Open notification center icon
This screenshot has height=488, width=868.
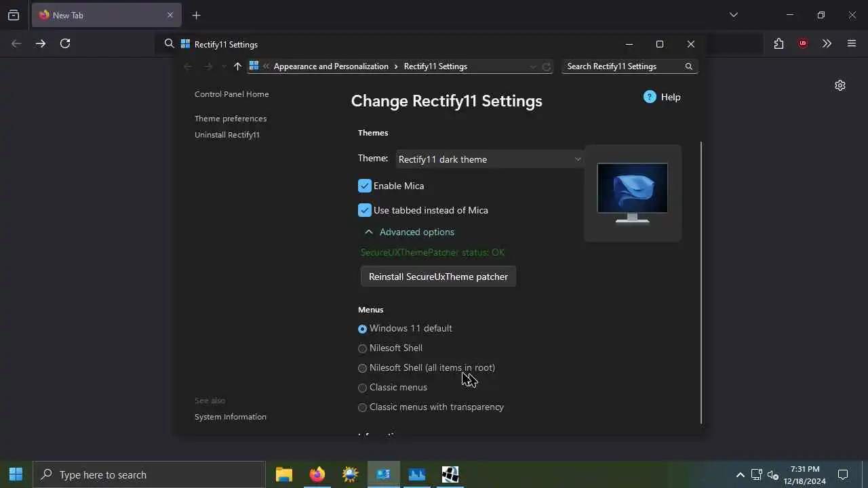coord(843,474)
